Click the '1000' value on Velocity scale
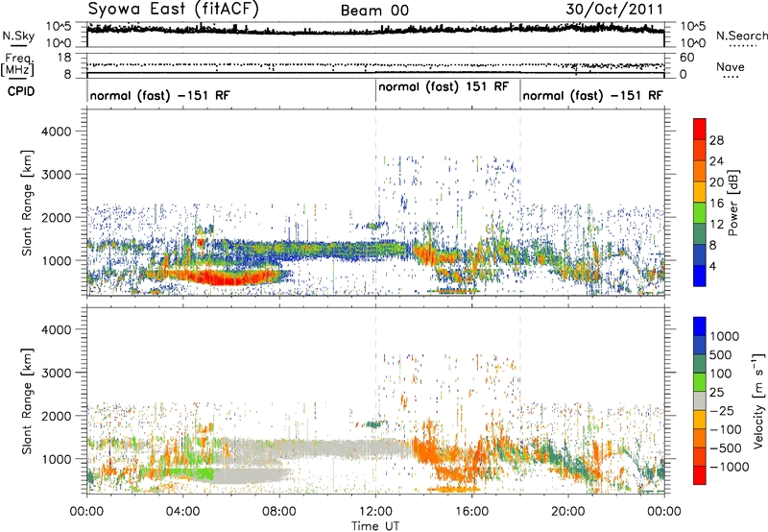Viewport: 768px width, 532px height. pyautogui.click(x=725, y=336)
